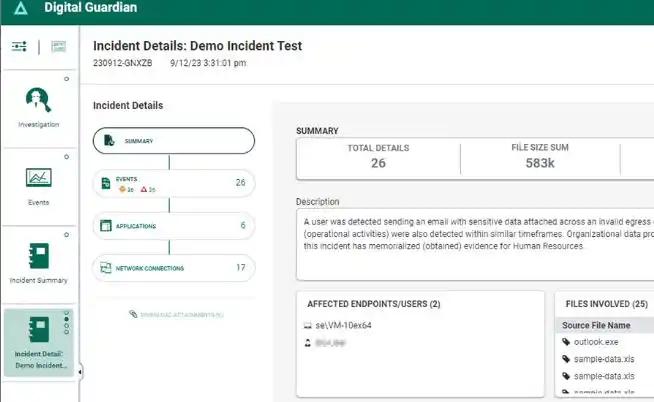Click the FILE SIZE SUM 583k cell

[x=540, y=156]
